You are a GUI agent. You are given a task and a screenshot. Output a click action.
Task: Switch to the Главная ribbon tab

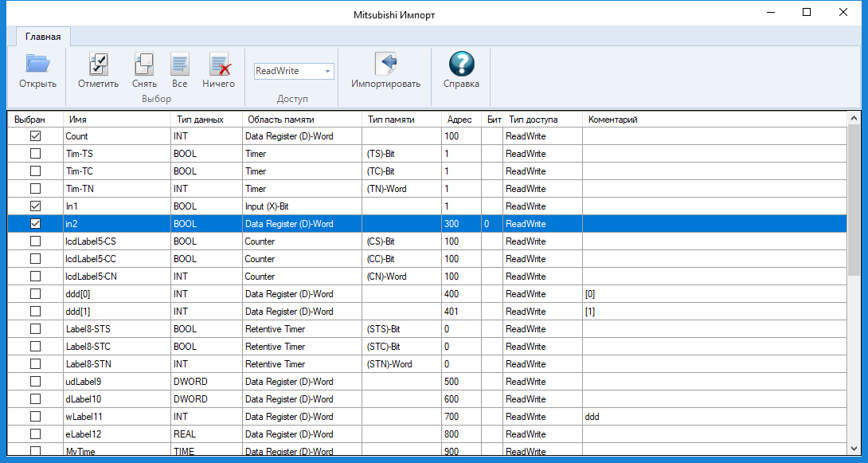coord(43,37)
